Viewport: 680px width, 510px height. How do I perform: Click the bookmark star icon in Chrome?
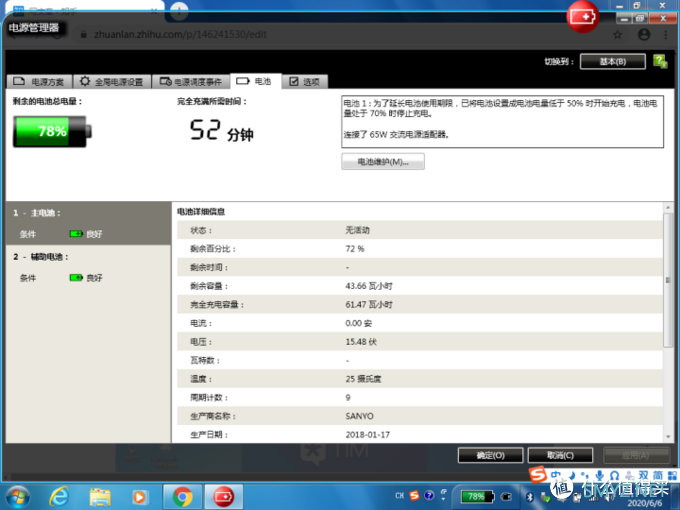pos(617,35)
